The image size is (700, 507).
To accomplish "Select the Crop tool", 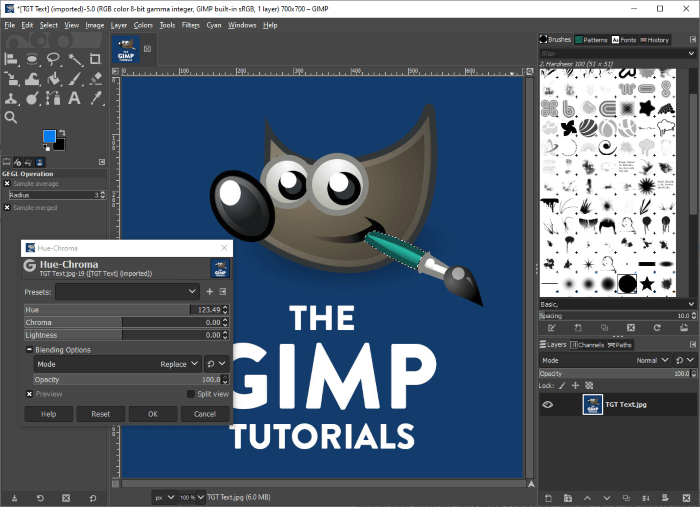I will tap(97, 58).
